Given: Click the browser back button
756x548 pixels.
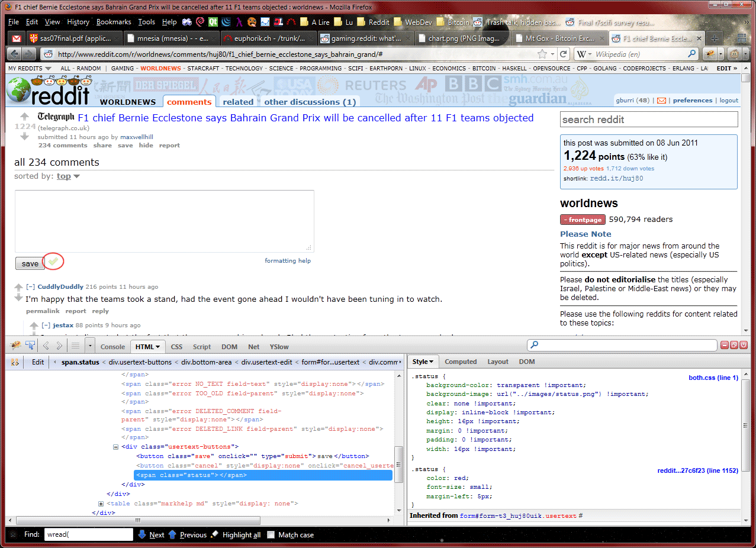Looking at the screenshot, I should (15, 54).
